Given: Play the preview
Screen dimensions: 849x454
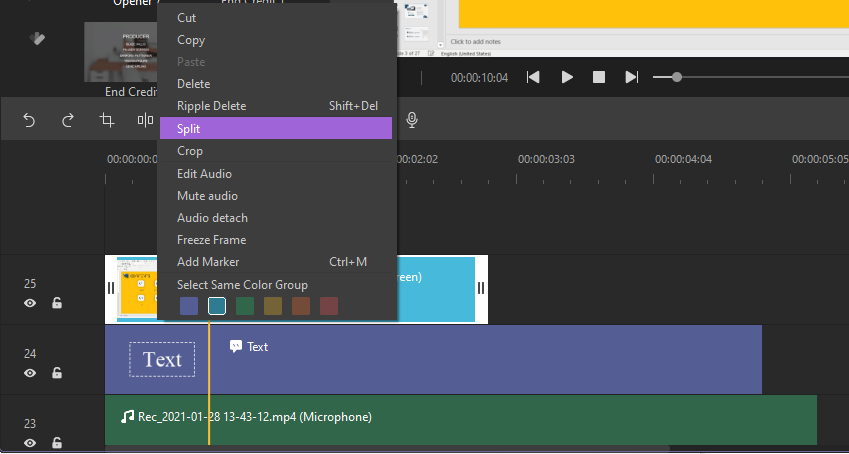Looking at the screenshot, I should click(x=567, y=77).
